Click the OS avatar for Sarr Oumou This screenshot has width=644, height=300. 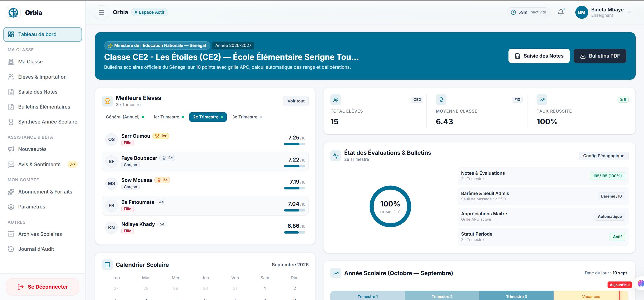[x=111, y=139]
